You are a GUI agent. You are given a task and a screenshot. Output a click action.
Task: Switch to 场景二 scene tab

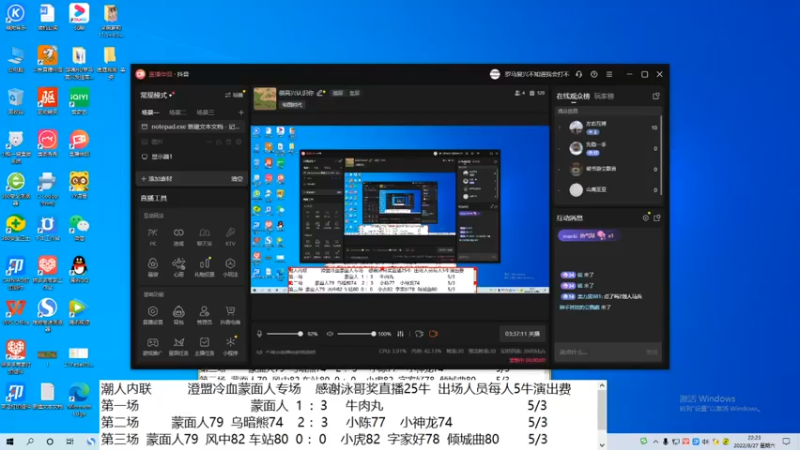(x=178, y=112)
